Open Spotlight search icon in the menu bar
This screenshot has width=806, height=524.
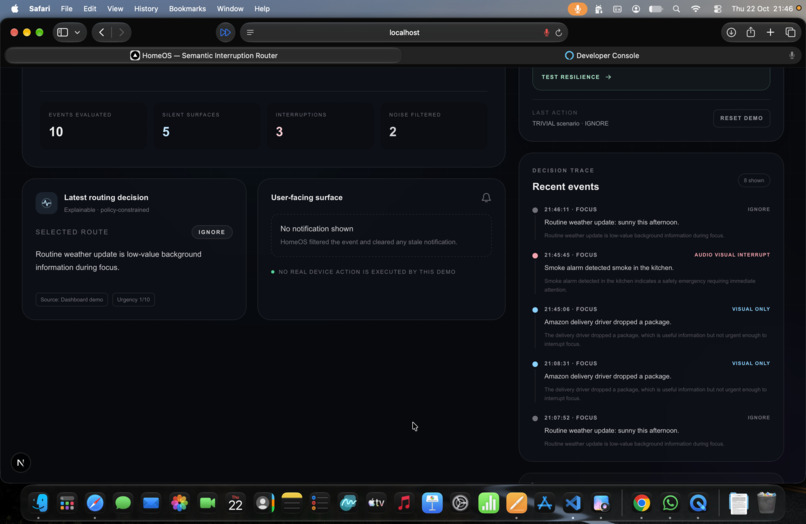coord(676,9)
